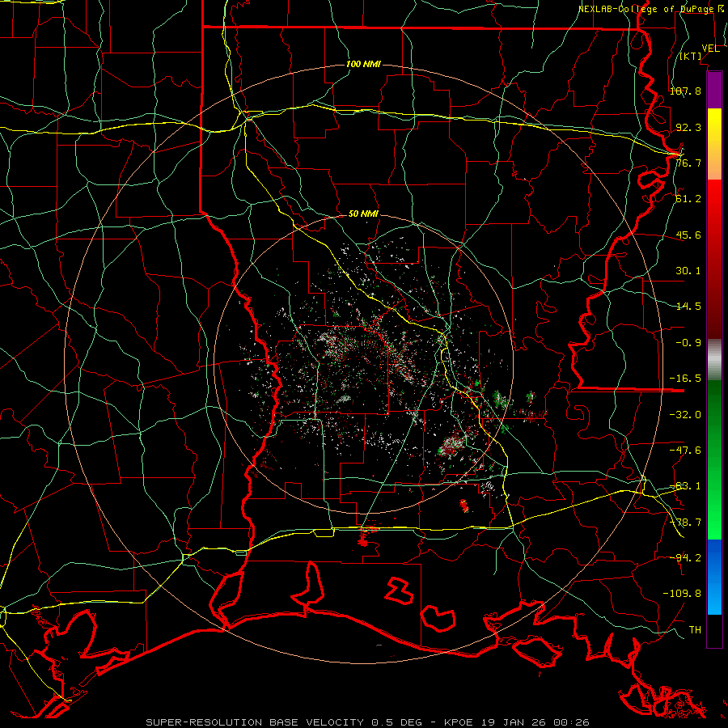This screenshot has height=728, width=728.
Task: Click the gray near-zero segment of color bar
Action: [714, 360]
